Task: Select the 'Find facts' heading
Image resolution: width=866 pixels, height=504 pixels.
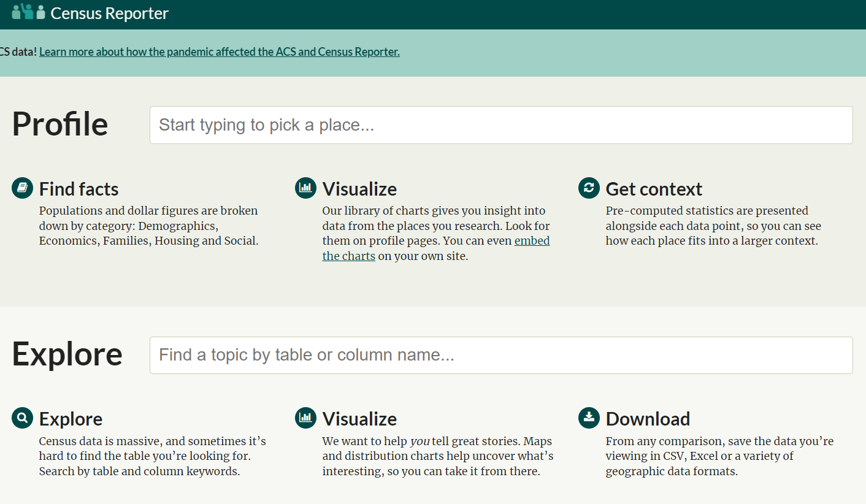Action: (x=79, y=189)
